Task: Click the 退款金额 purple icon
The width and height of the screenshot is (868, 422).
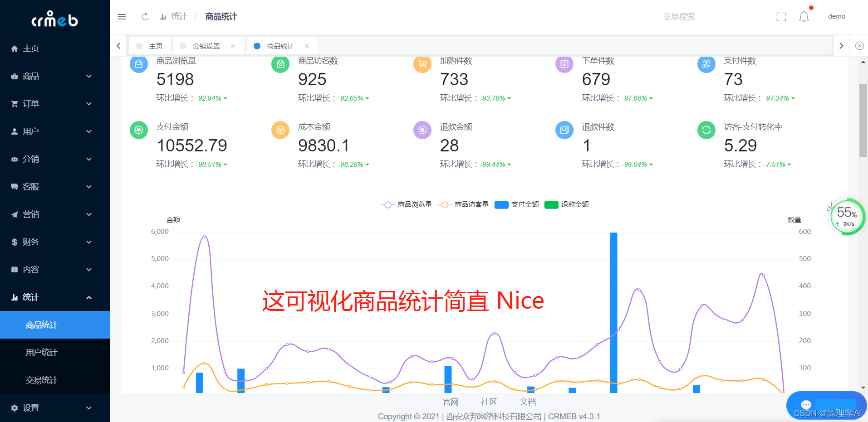Action: click(x=422, y=130)
